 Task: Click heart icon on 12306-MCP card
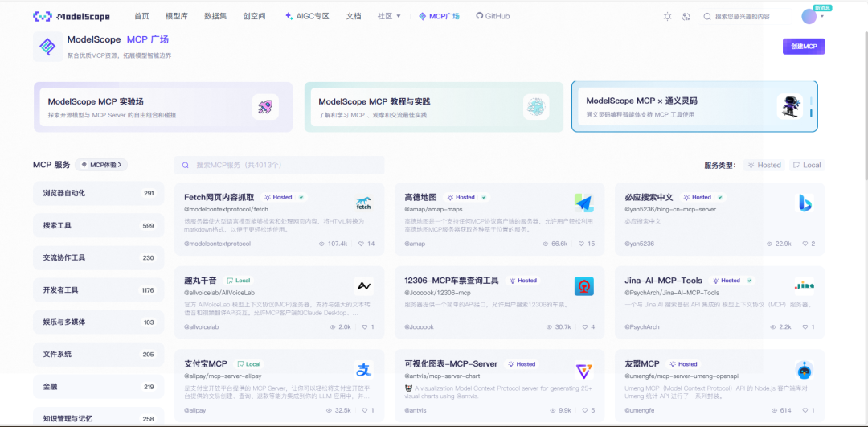coord(585,326)
